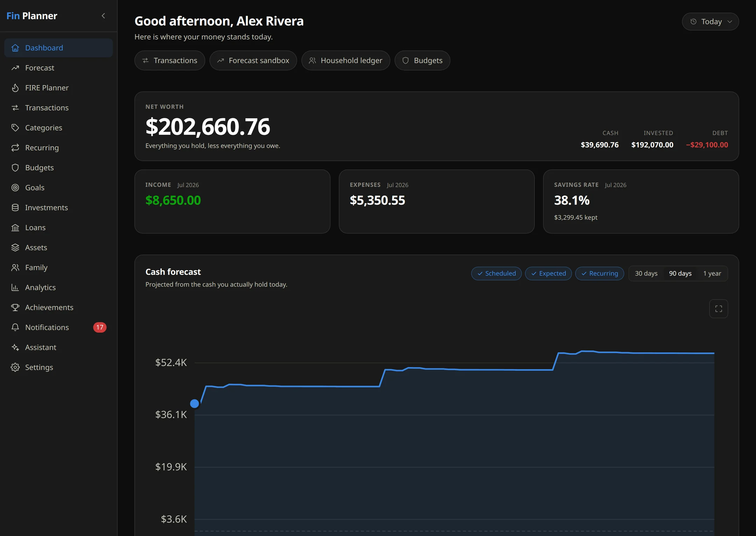
Task: Open FIRE Planner via its flame icon
Action: 15,88
